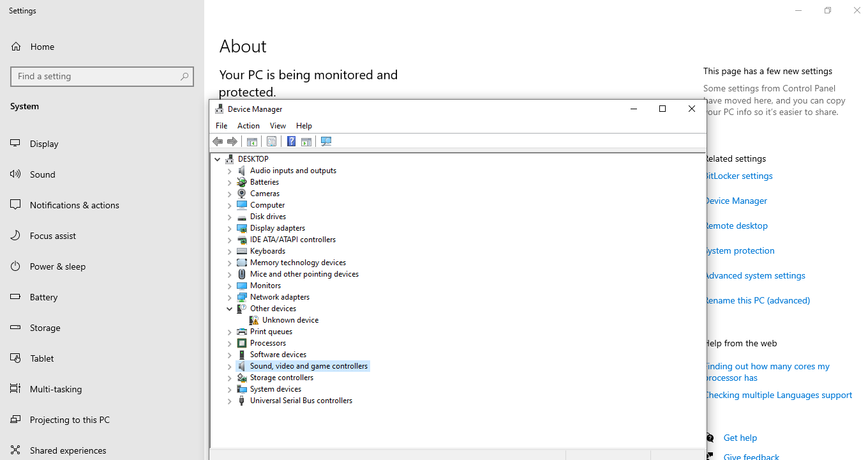868x460 pixels.
Task: Collapse the Other devices category
Action: [x=230, y=309]
